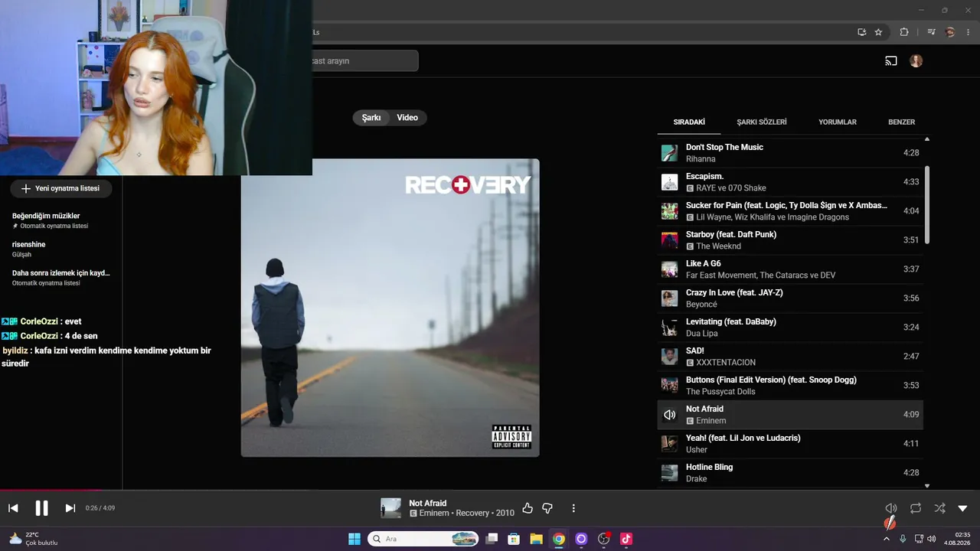The height and width of the screenshot is (551, 980).
Task: Switch to Video mode
Action: tap(407, 118)
